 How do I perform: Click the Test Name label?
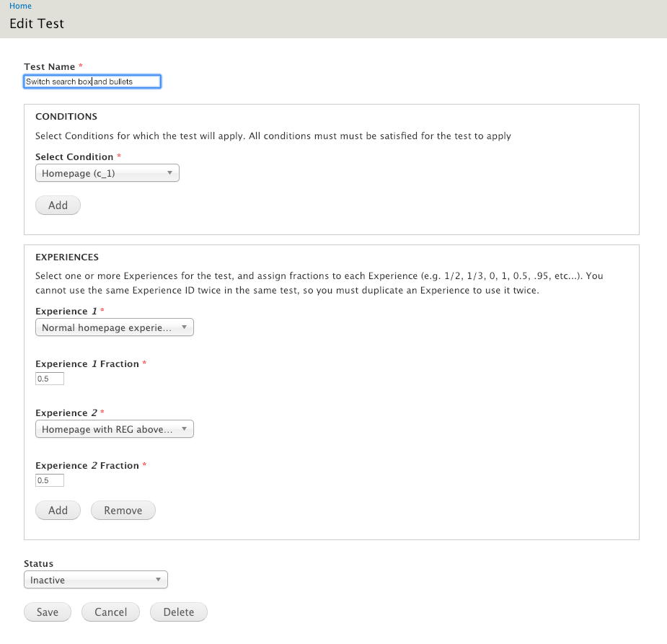[x=49, y=67]
